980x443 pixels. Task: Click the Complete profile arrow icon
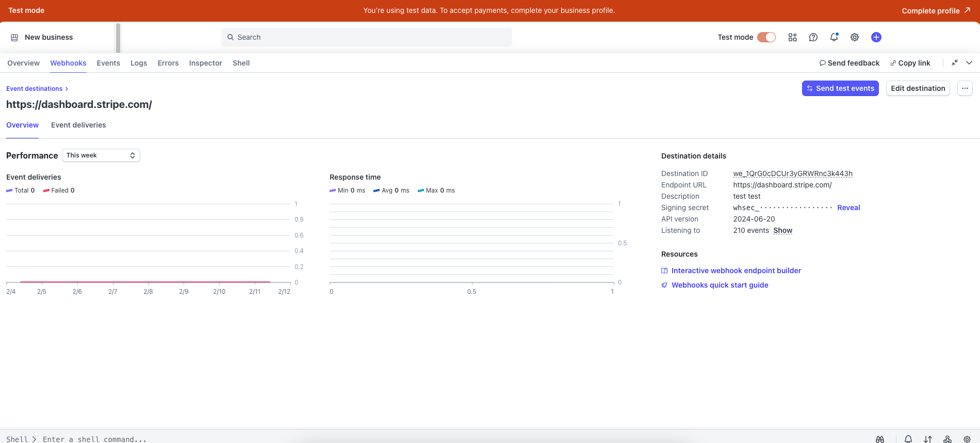pyautogui.click(x=967, y=10)
